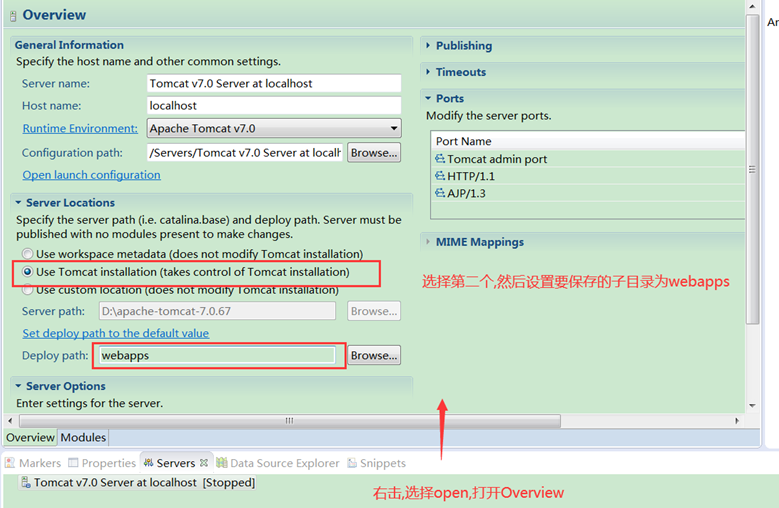Click the Configuration path field
779x508 pixels.
click(x=245, y=153)
